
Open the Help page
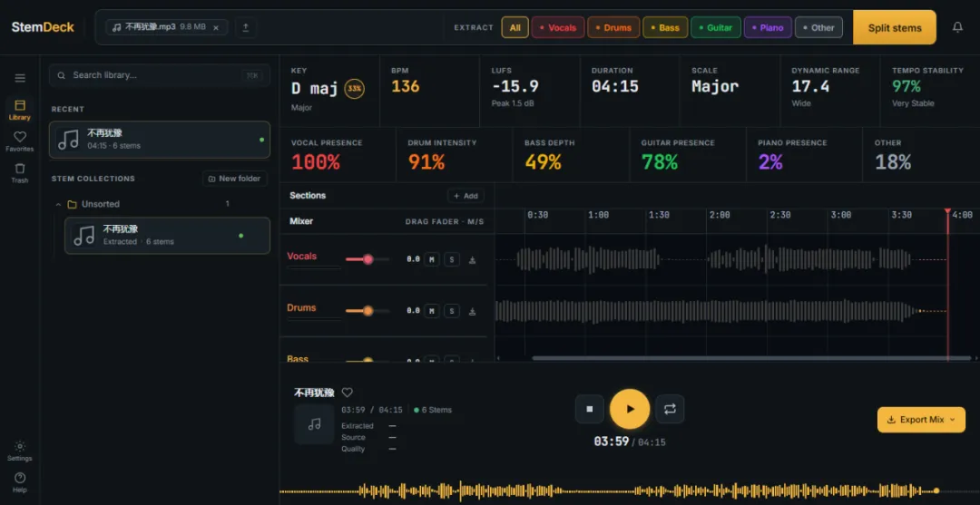tap(20, 482)
